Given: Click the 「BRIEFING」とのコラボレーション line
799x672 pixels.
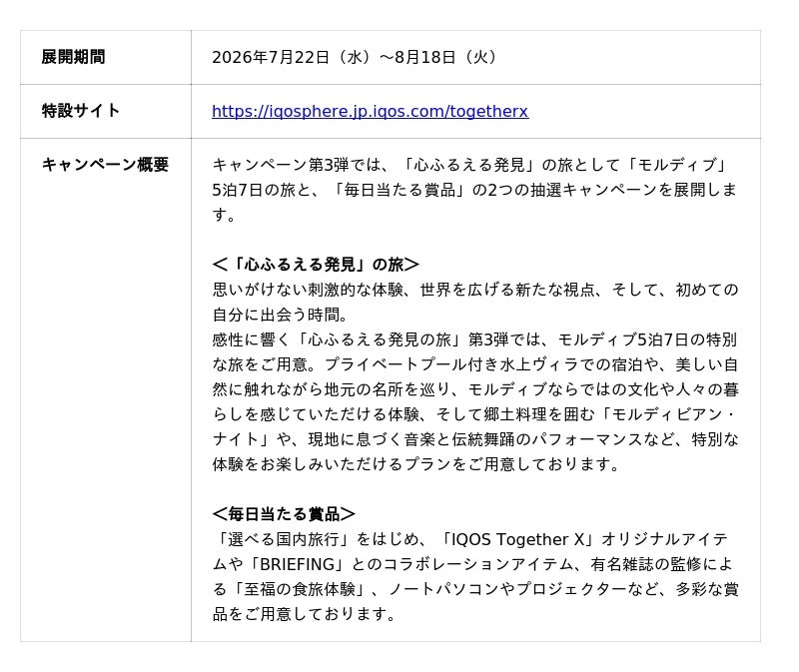Looking at the screenshot, I should point(472,564).
